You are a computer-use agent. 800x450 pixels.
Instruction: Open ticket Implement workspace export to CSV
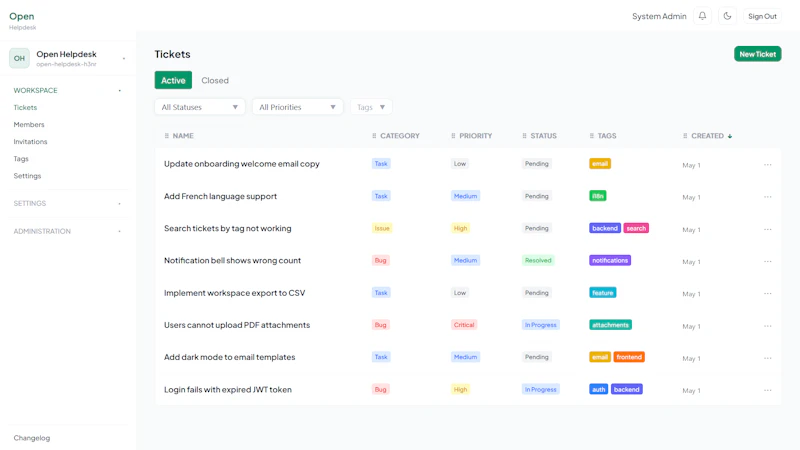pos(234,293)
